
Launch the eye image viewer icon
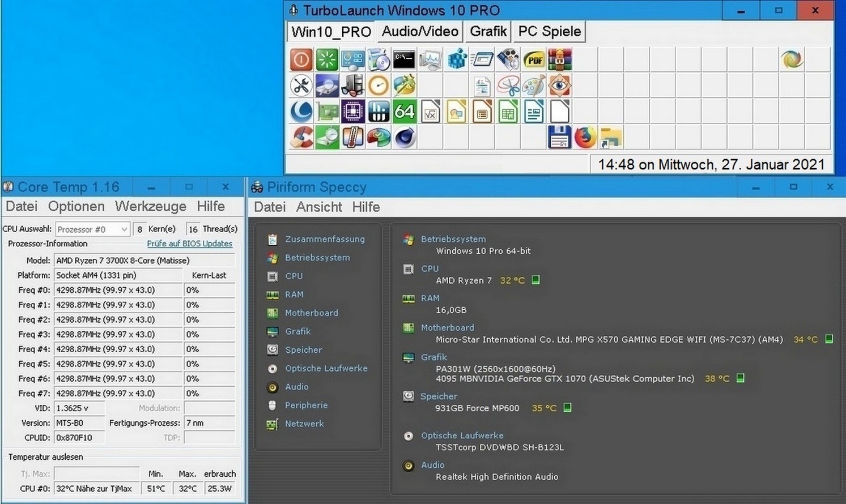(559, 86)
